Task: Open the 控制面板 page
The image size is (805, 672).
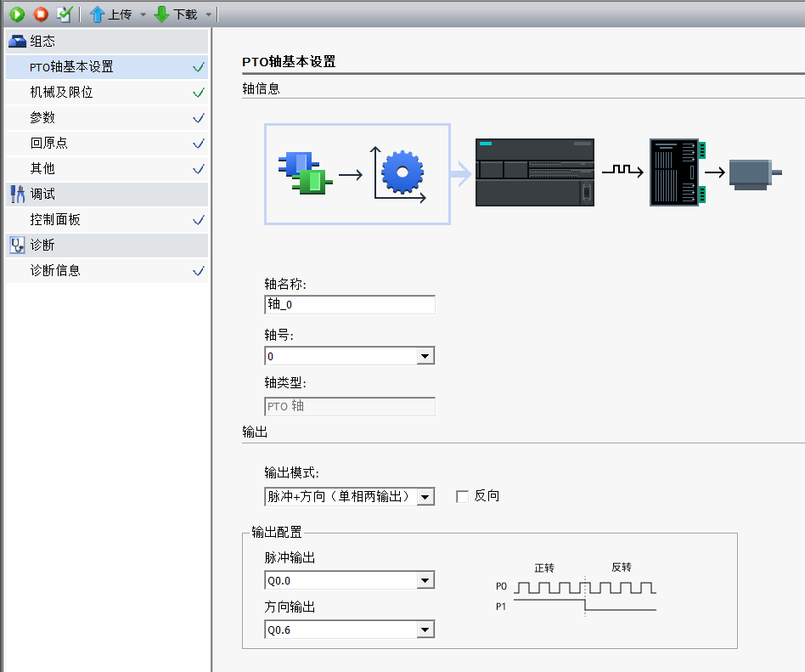Action: point(55,219)
